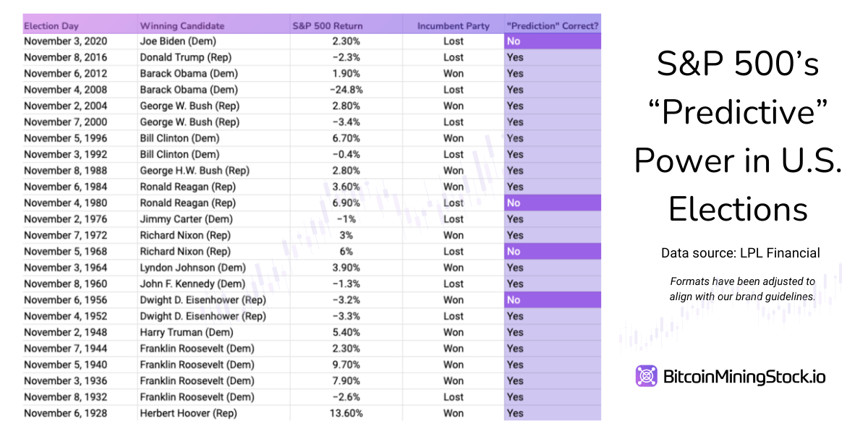The height and width of the screenshot is (434, 868).
Task: Select the highlighted No cell for 1980
Action: tap(552, 203)
